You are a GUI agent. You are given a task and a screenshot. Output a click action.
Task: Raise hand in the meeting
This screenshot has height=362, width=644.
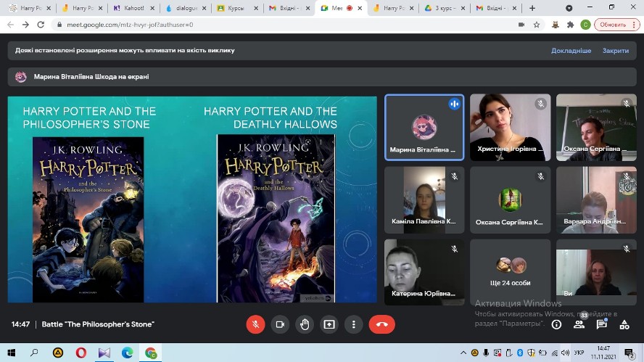coord(305,324)
